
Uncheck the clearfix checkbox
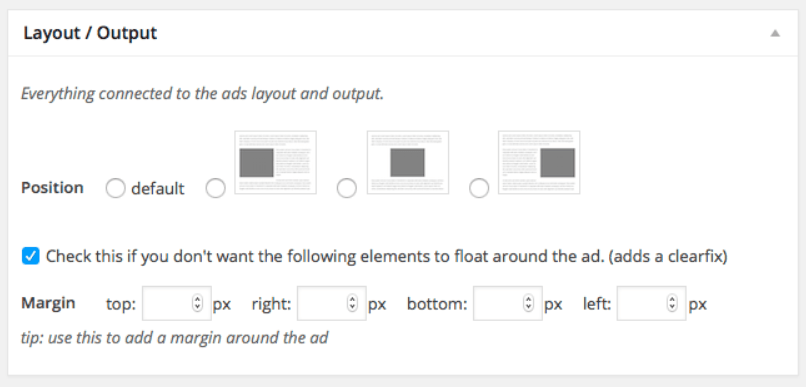point(31,256)
